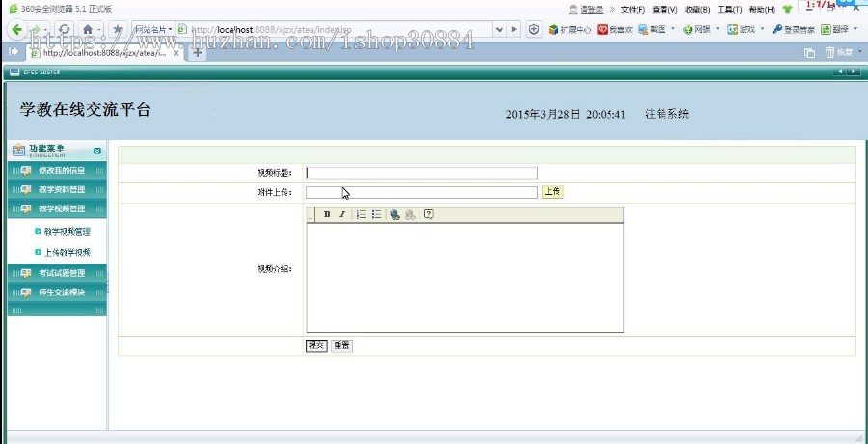Collapse the 功能菜单 panel toggle icon
The height and width of the screenshot is (444, 868).
tap(97, 151)
